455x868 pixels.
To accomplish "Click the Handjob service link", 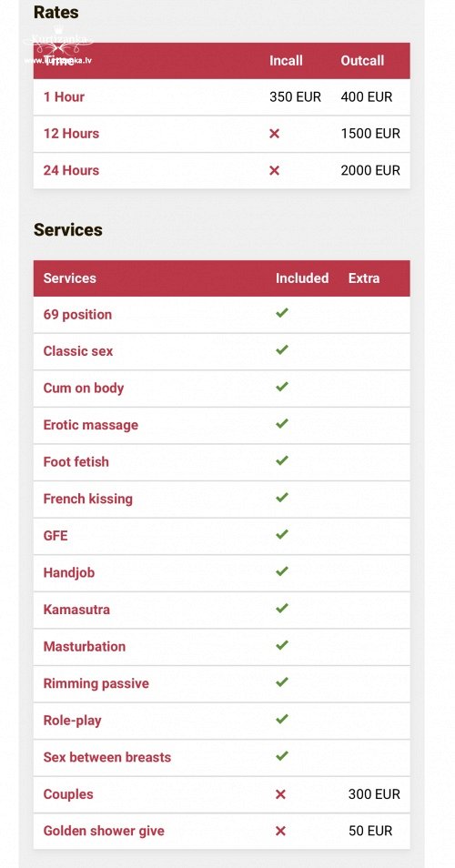I will coord(69,572).
